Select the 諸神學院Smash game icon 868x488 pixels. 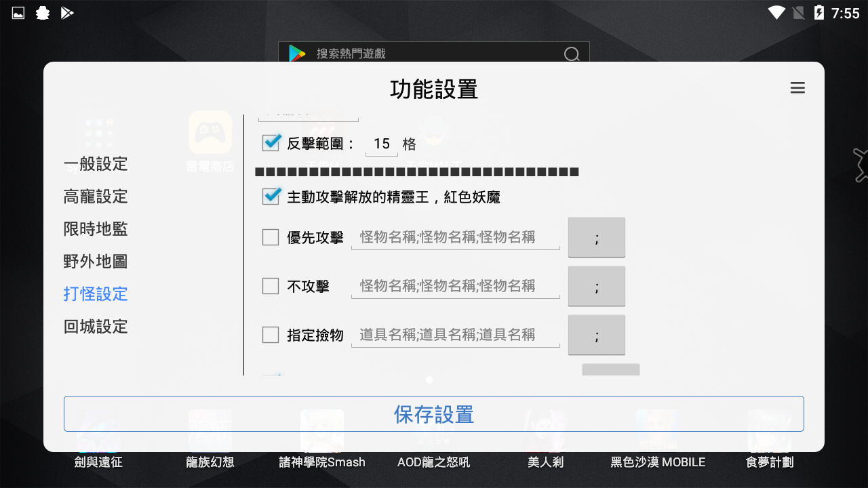click(321, 430)
